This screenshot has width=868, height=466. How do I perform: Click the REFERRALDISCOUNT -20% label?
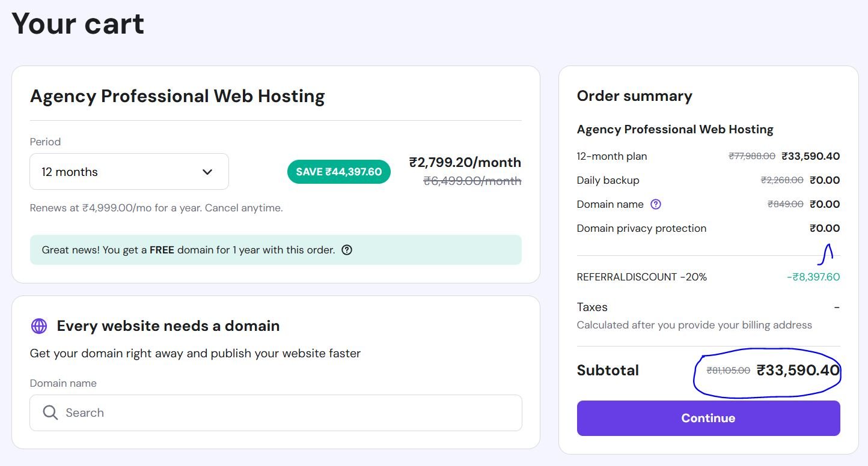pyautogui.click(x=641, y=277)
